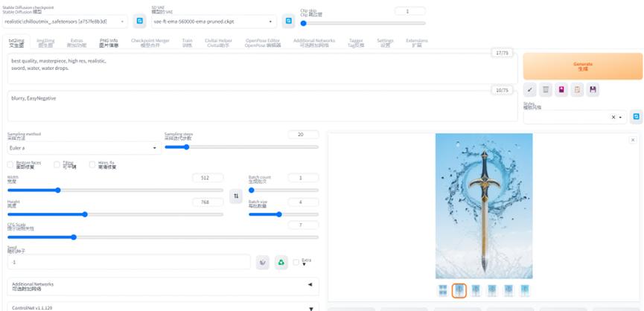Reuse the last seed with the recycle icon

point(281,262)
